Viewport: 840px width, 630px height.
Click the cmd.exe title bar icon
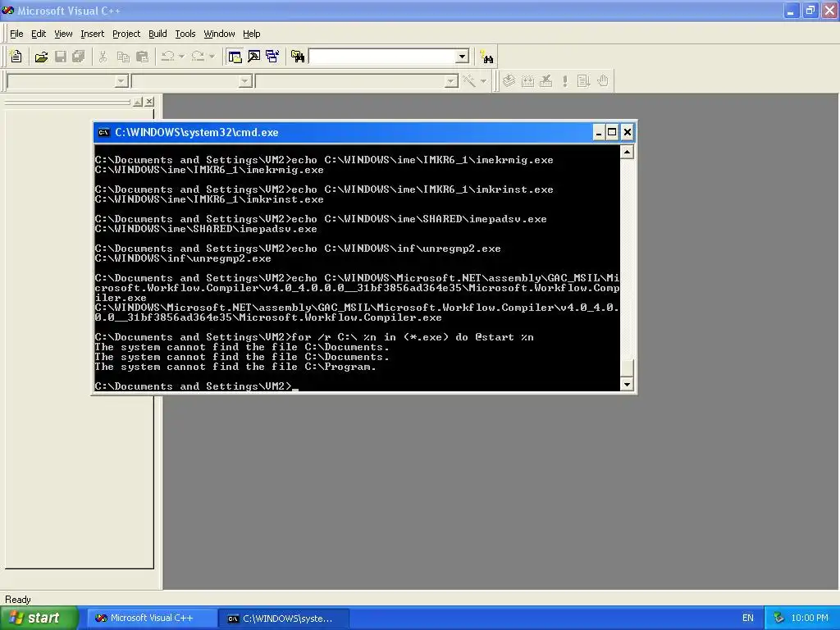[x=104, y=132]
